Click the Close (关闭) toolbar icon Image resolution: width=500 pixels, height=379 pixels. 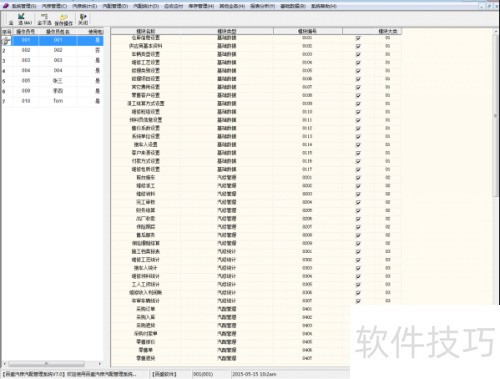83,19
